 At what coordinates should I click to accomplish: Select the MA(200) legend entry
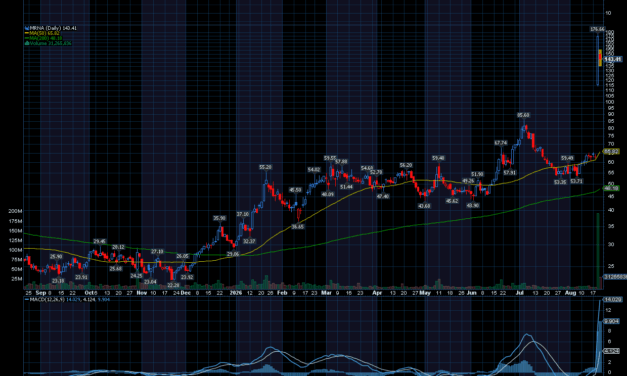coord(44,38)
